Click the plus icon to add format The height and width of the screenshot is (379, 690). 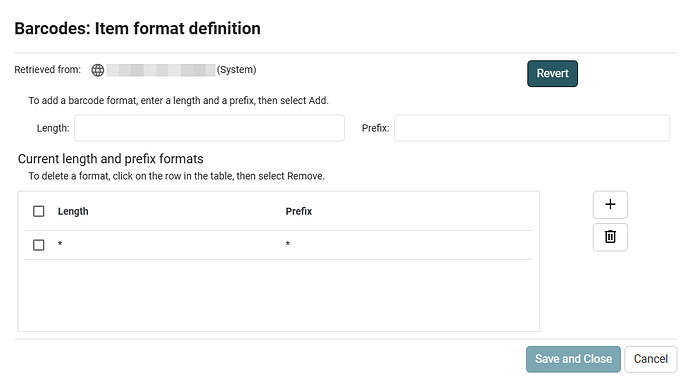tap(610, 204)
